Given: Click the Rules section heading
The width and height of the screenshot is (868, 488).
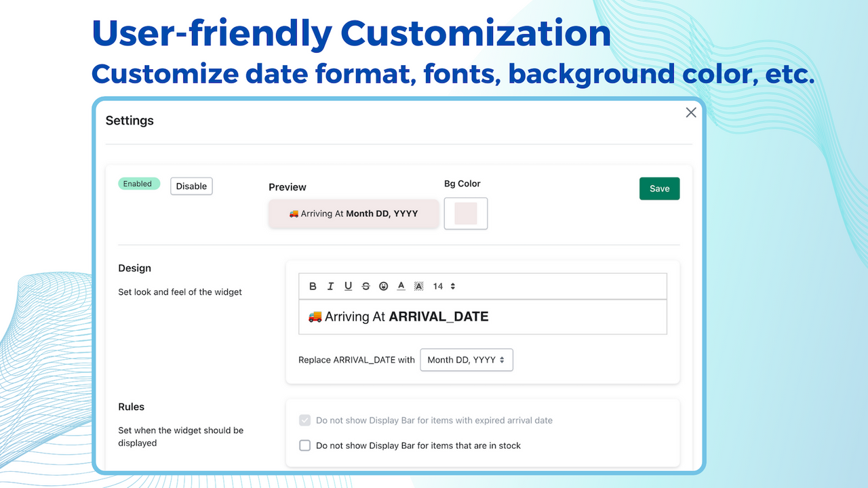Looking at the screenshot, I should point(131,407).
